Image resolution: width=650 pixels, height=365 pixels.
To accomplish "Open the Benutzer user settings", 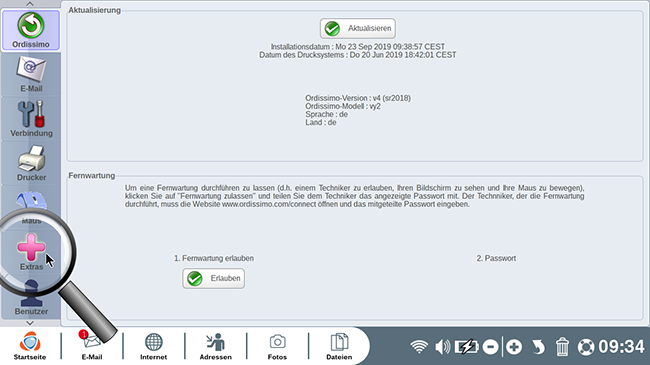I will point(31,297).
